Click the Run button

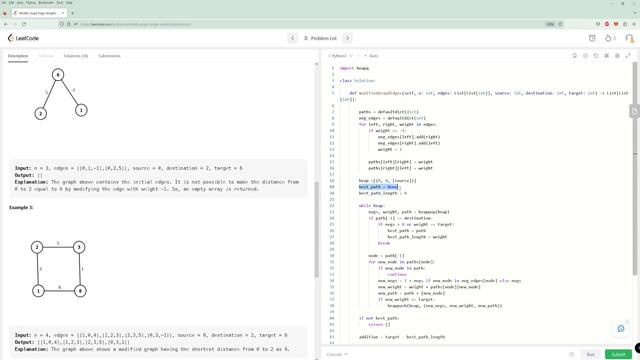(590, 354)
